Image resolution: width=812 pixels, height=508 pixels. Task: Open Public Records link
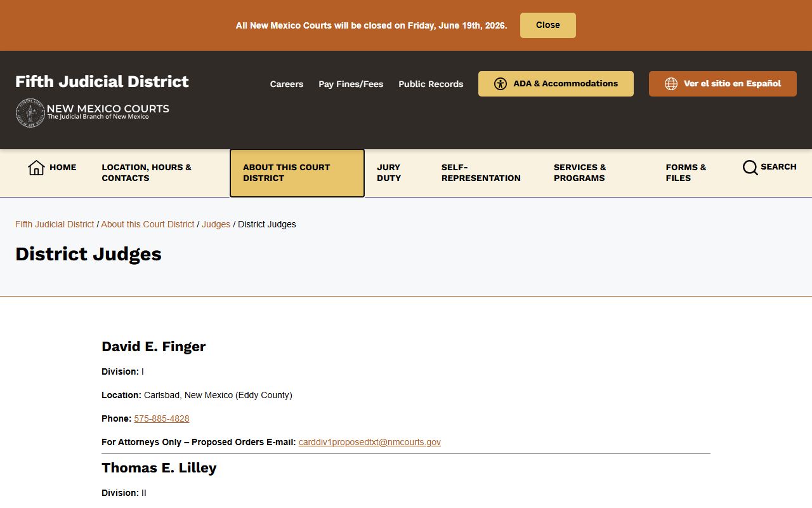tap(431, 84)
